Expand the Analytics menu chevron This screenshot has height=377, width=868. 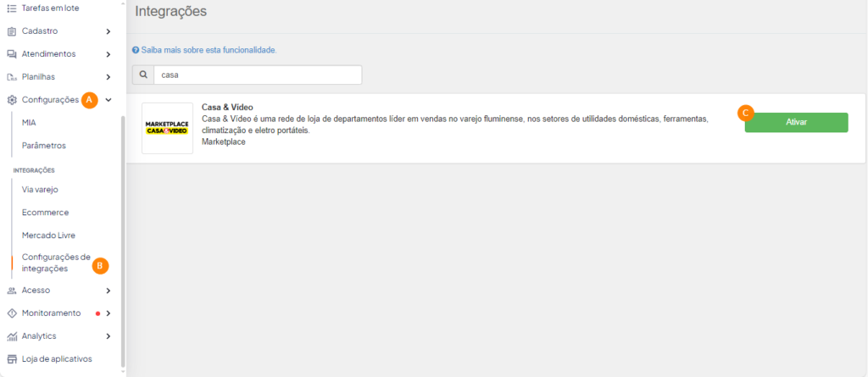click(108, 336)
